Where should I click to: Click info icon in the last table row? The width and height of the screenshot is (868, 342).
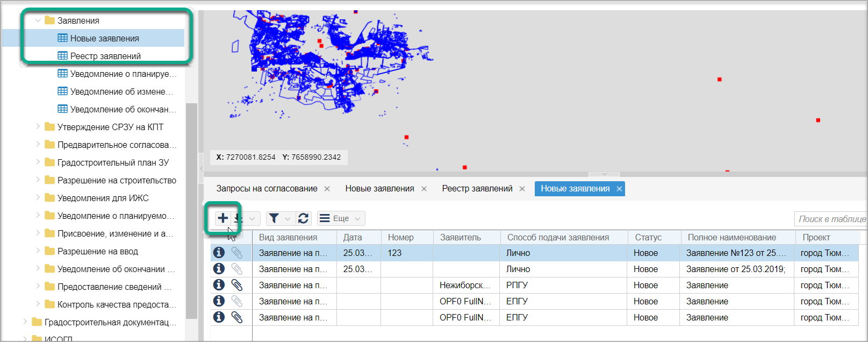pos(219,317)
